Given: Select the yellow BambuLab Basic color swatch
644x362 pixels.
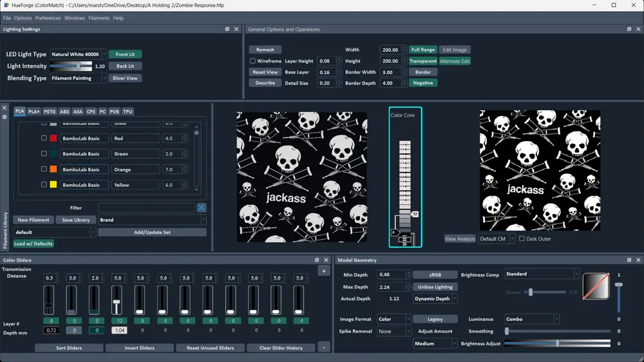Looking at the screenshot, I should pos(53,185).
